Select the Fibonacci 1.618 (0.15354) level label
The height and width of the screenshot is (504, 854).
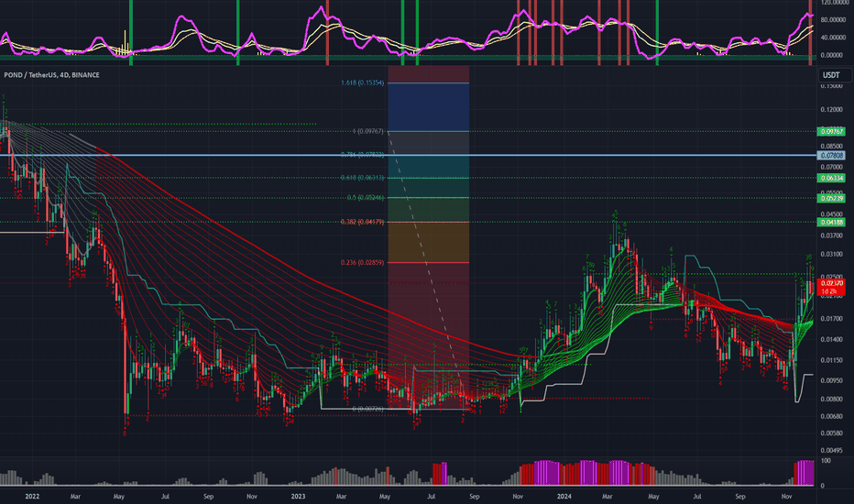click(x=362, y=82)
